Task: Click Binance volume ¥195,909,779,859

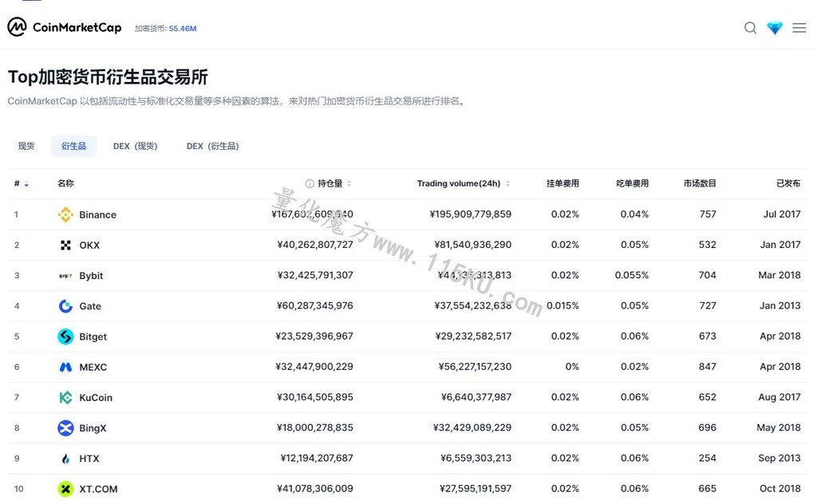Action: [x=471, y=214]
